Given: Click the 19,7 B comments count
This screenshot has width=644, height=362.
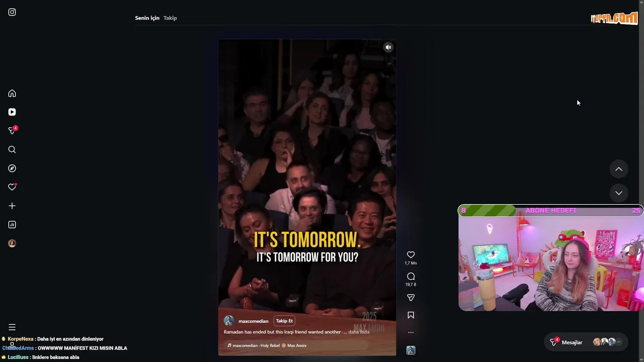Looking at the screenshot, I should [411, 285].
